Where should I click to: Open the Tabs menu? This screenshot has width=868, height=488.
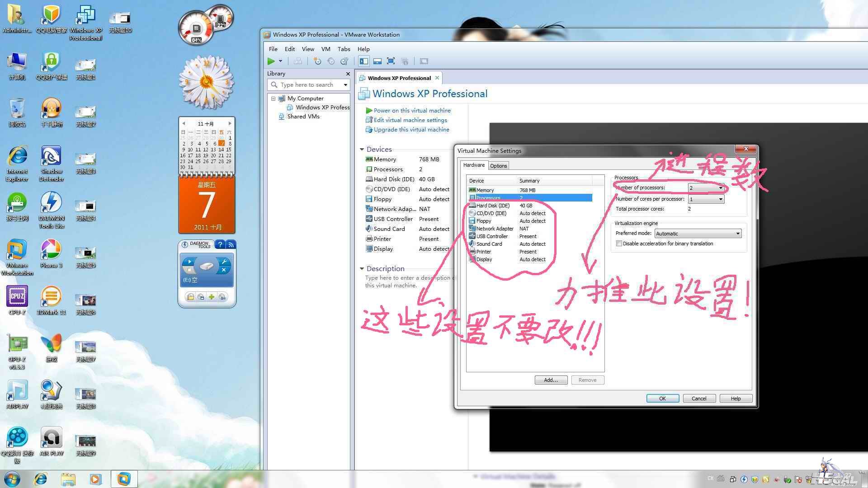344,49
